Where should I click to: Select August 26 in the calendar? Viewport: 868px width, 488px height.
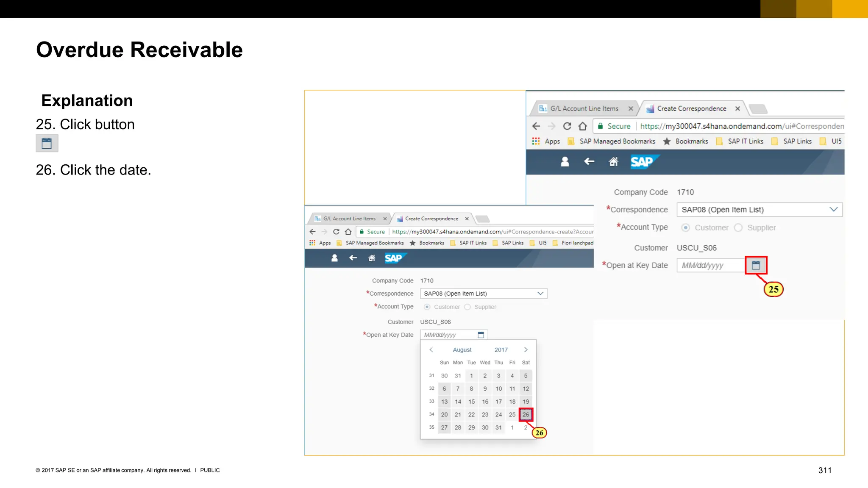point(526,414)
